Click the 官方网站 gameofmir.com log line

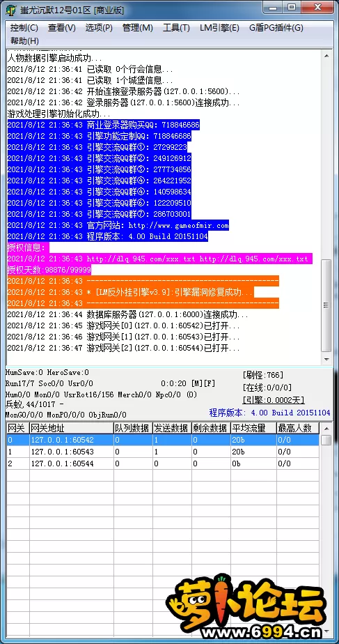118,226
